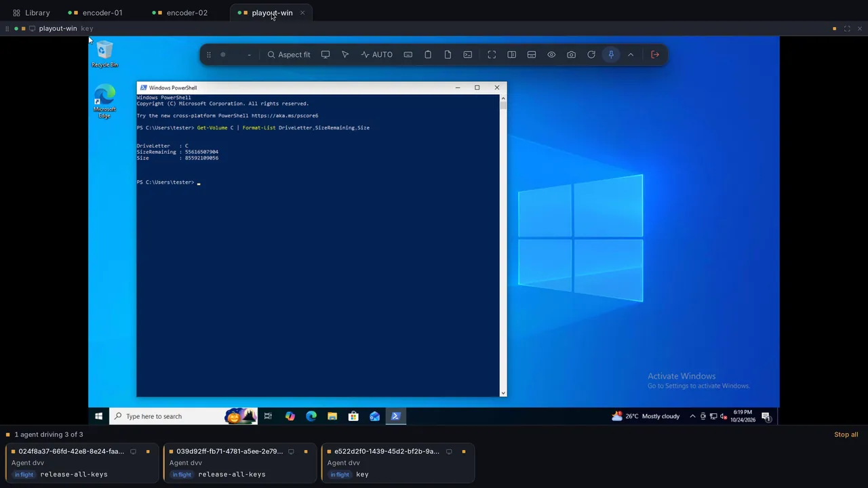Image resolution: width=868 pixels, height=488 pixels.
Task: Click the expand pane icon beside session close
Action: [847, 28]
